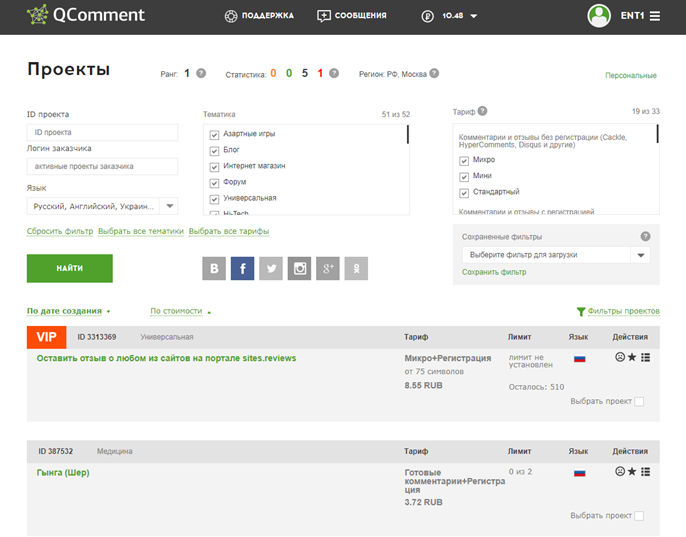686x537 pixels.
Task: Toggle the Форум topic checkbox
Action: [x=214, y=183]
